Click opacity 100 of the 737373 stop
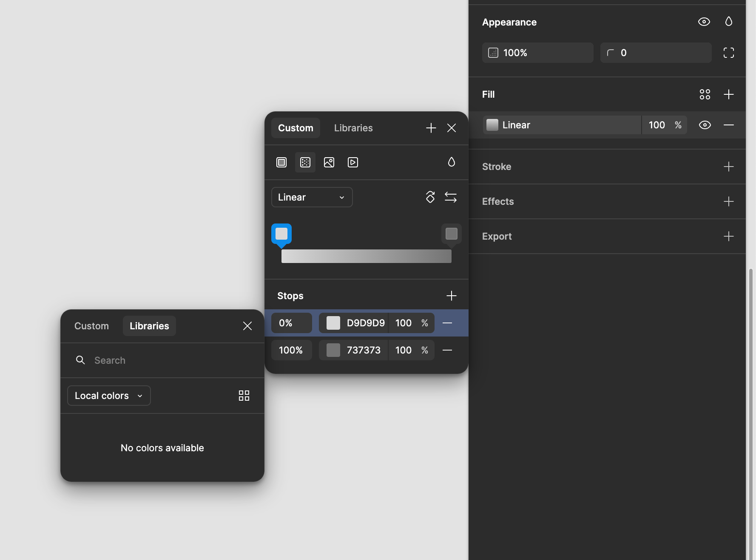Viewport: 756px width, 560px height. point(404,350)
